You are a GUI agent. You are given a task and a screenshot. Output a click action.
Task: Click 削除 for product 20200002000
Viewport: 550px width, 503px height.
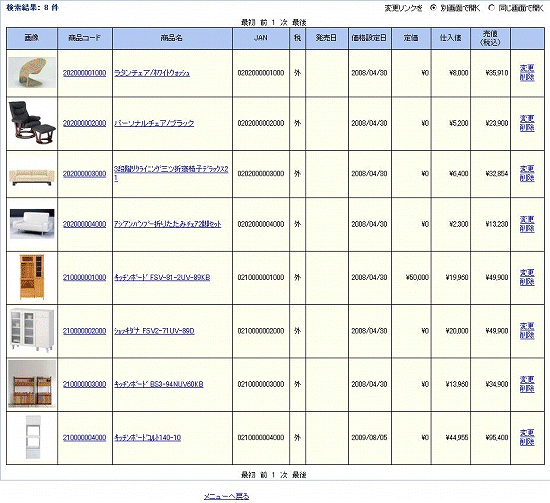[527, 127]
